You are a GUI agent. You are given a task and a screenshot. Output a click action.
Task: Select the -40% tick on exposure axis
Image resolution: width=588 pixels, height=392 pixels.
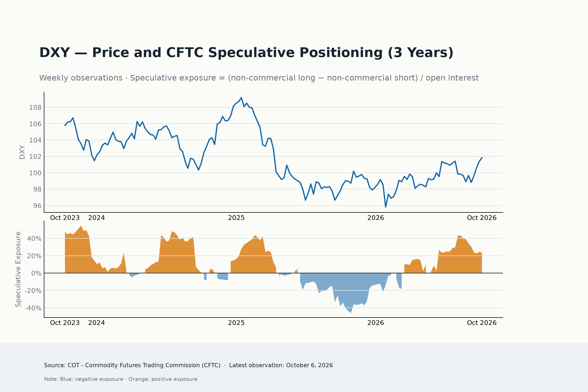point(33,308)
